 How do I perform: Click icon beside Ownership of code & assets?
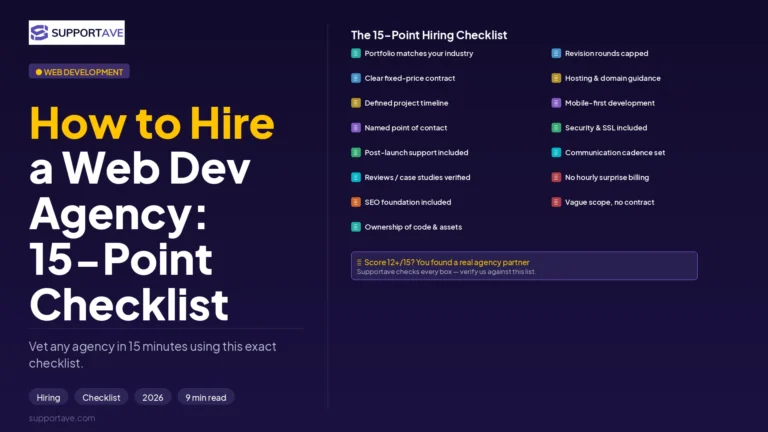[x=356, y=227]
